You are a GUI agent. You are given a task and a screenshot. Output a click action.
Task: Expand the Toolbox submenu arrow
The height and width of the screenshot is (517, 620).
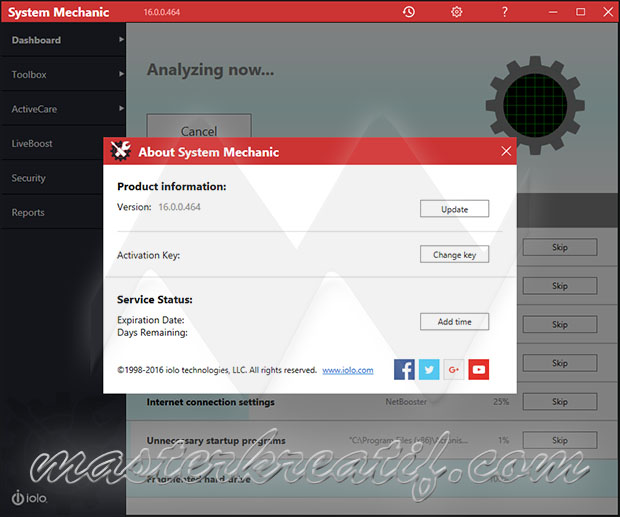(121, 74)
